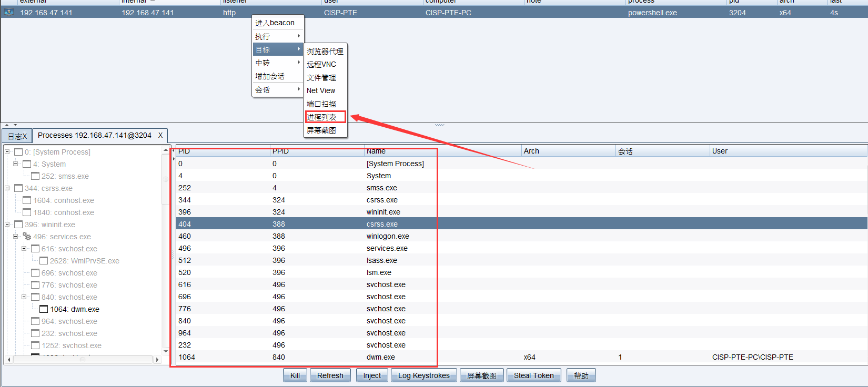Select 远程VNC in the submenu
The height and width of the screenshot is (387, 868).
click(325, 64)
